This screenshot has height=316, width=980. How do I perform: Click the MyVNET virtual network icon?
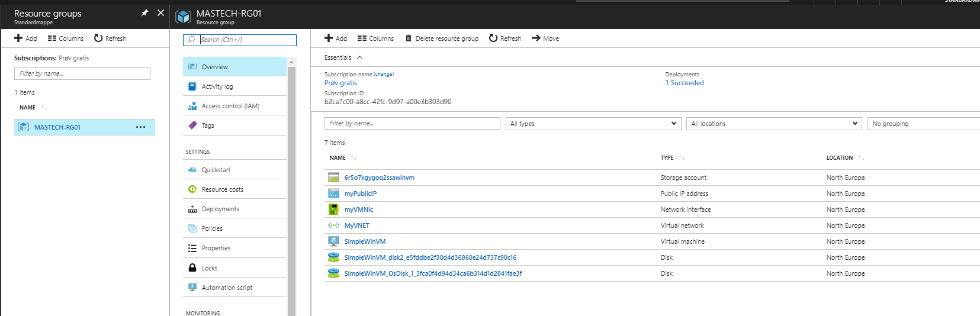pos(333,225)
